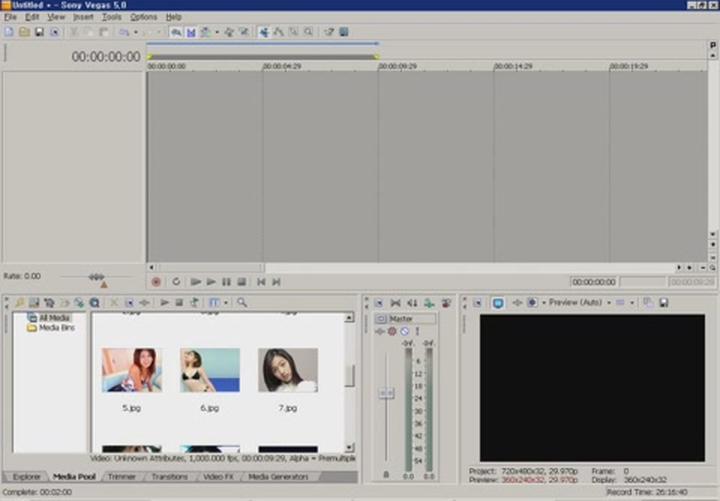
Task: Open the Insert menu
Action: point(83,17)
